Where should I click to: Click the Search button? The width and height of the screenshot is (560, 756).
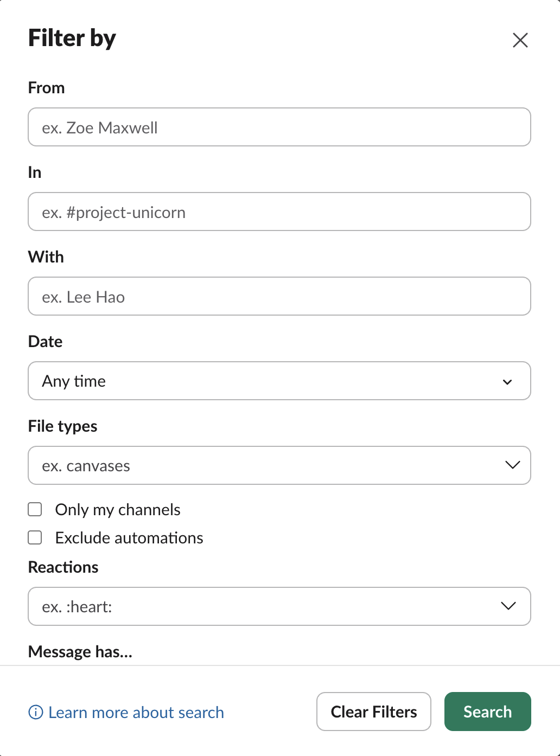click(x=487, y=712)
